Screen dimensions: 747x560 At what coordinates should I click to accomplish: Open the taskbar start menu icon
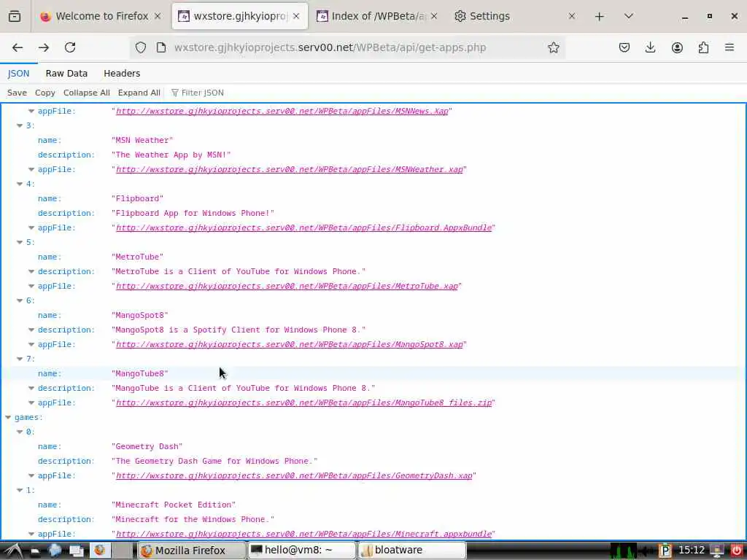(13, 551)
